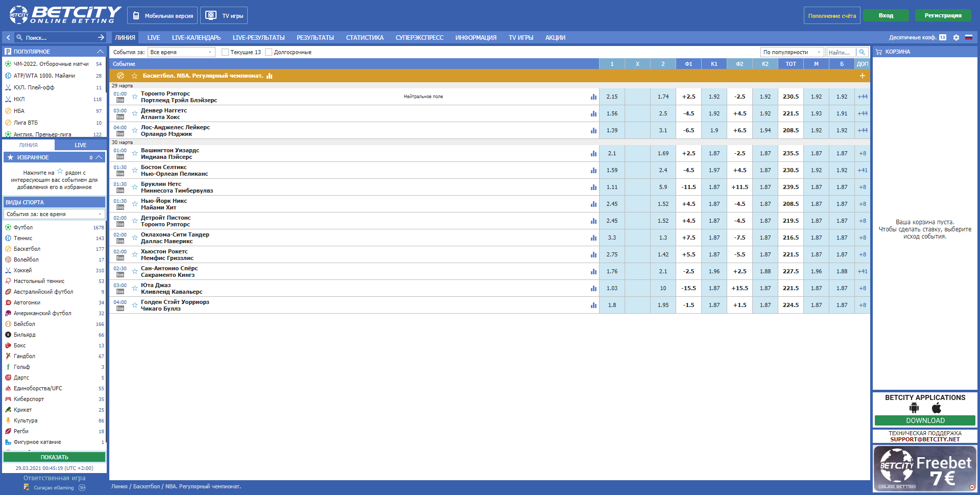This screenshot has width=980, height=495.
Task: Expand NBA section with plus icon
Action: (x=863, y=76)
